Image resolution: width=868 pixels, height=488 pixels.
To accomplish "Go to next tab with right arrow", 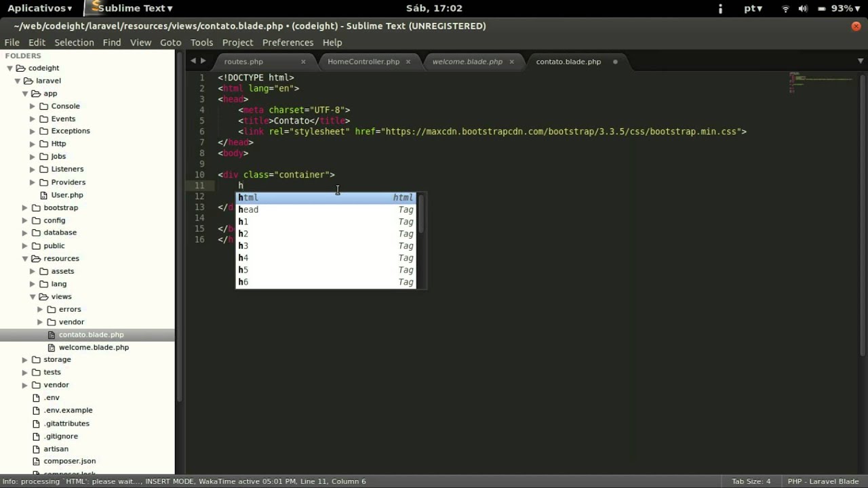I will tap(203, 61).
